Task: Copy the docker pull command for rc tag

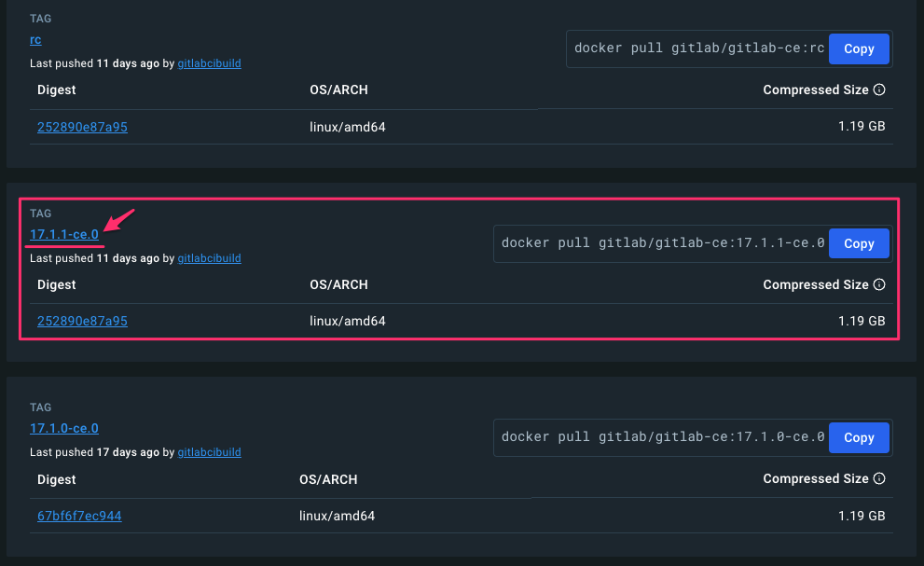Action: [x=859, y=48]
